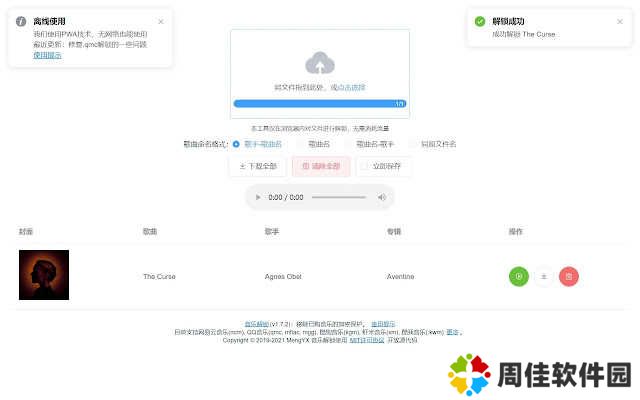Open the 点击选择 file chooser link
The height and width of the screenshot is (400, 640).
pyautogui.click(x=351, y=88)
